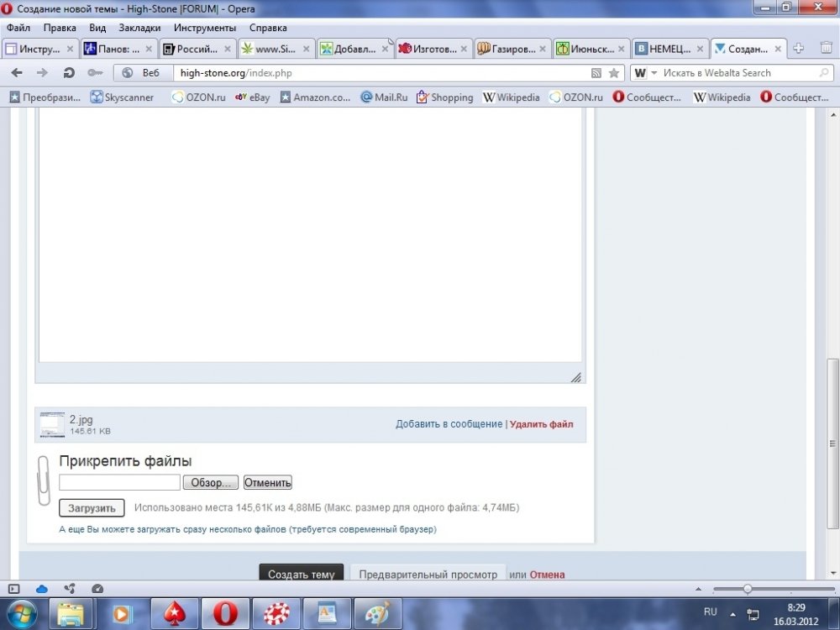Reload page using the refresh icon
This screenshot has height=630, width=840.
point(69,73)
